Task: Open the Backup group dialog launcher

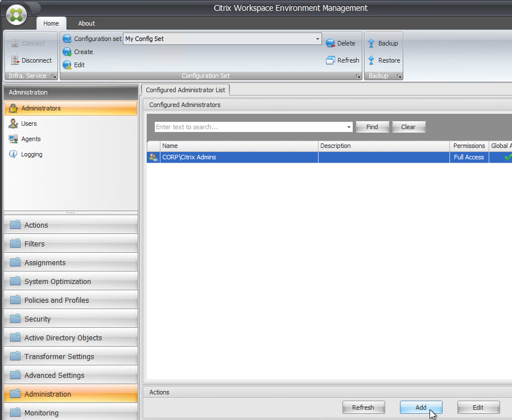Action: [399, 76]
